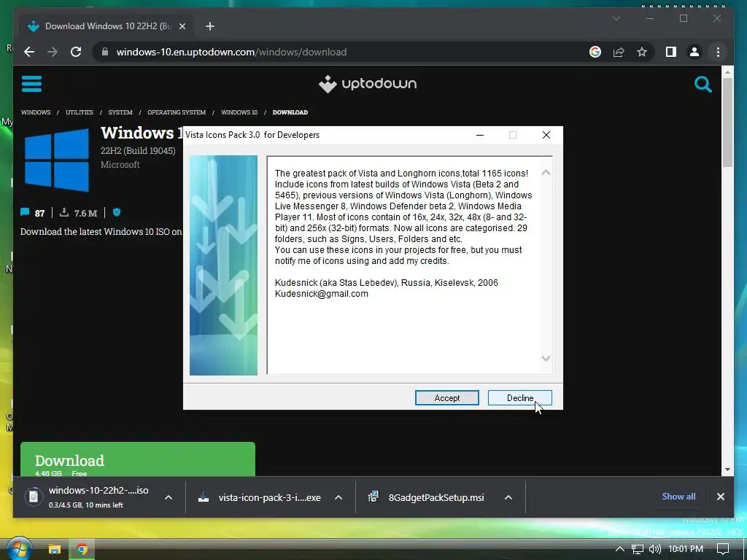Click the comments icon showing 87

(25, 212)
